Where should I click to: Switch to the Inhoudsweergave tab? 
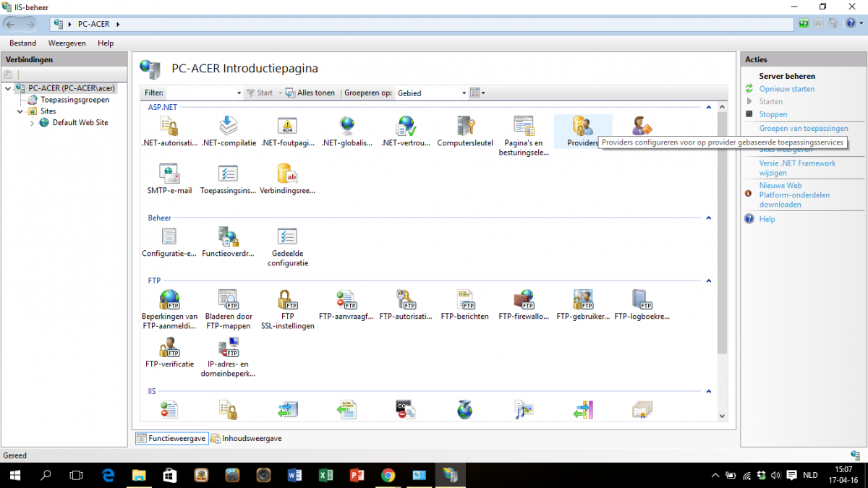click(x=247, y=438)
